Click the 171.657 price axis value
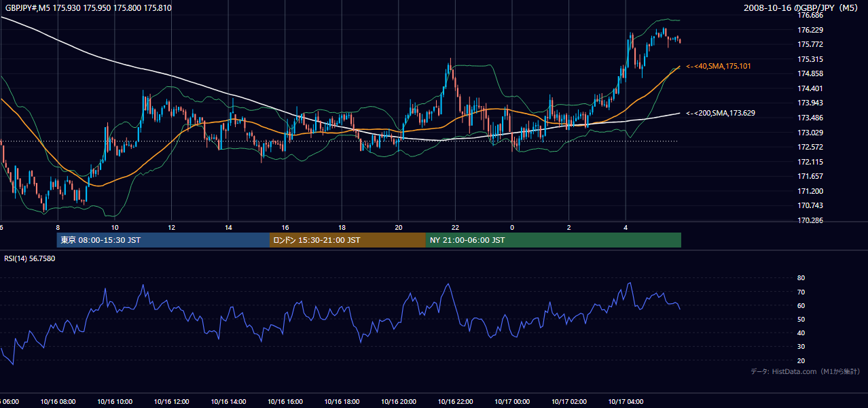The image size is (868, 408). tap(810, 176)
